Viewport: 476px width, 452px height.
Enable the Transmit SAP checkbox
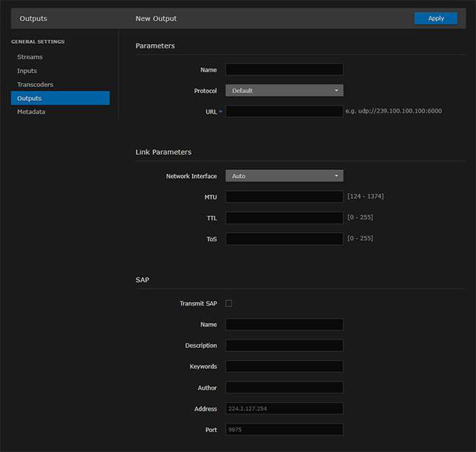pos(229,303)
